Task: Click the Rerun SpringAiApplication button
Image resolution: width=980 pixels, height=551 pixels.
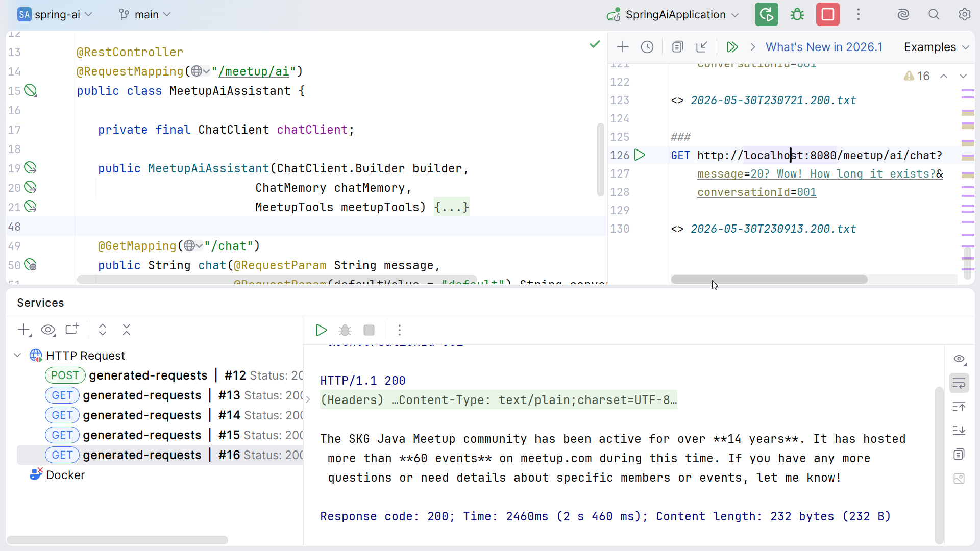Action: (x=766, y=14)
